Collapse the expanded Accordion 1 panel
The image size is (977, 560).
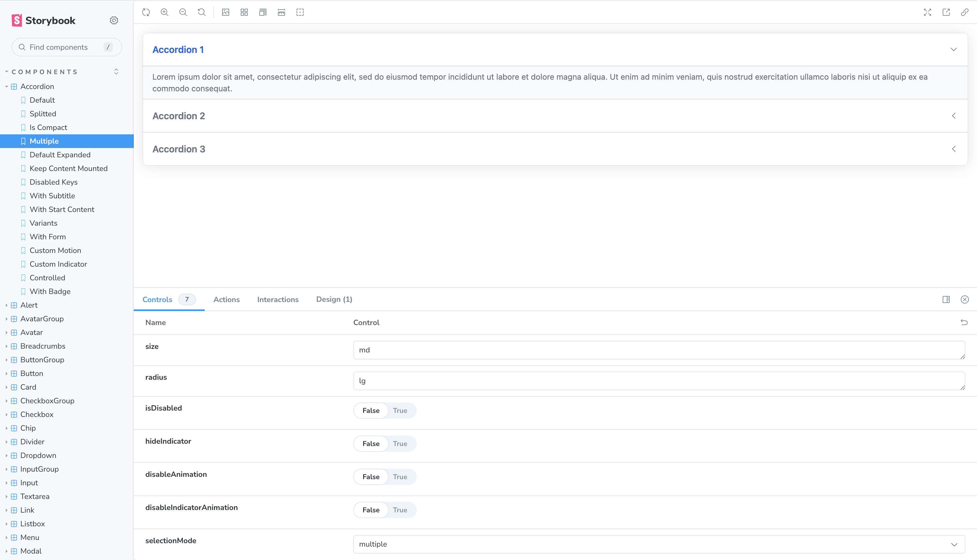(953, 49)
